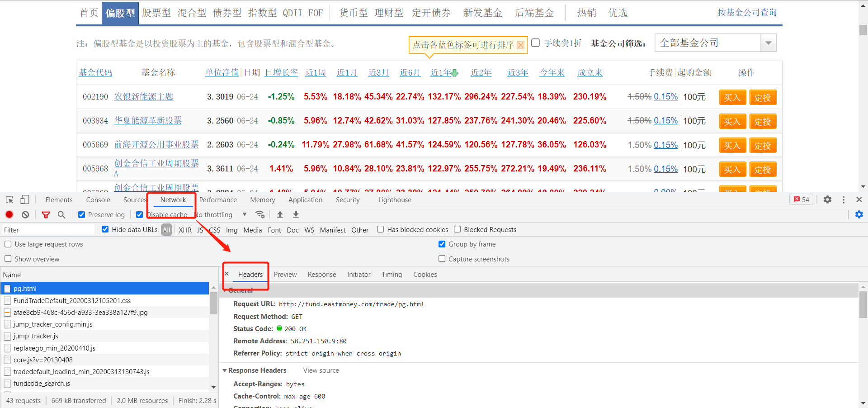Enable Use large request rows
The width and height of the screenshot is (868, 408).
click(x=8, y=244)
